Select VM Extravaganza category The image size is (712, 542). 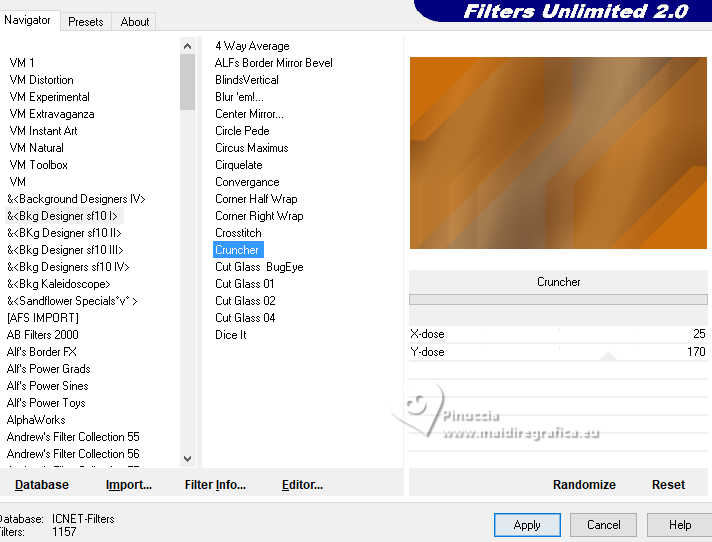point(52,114)
